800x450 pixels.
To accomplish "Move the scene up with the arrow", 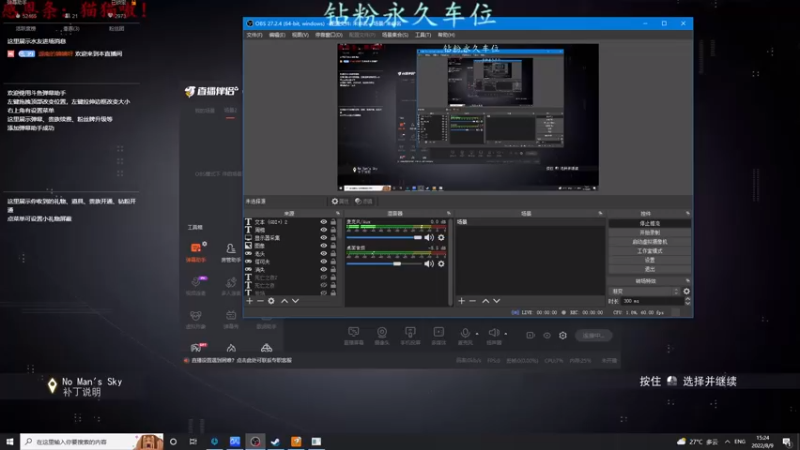I will (x=485, y=301).
